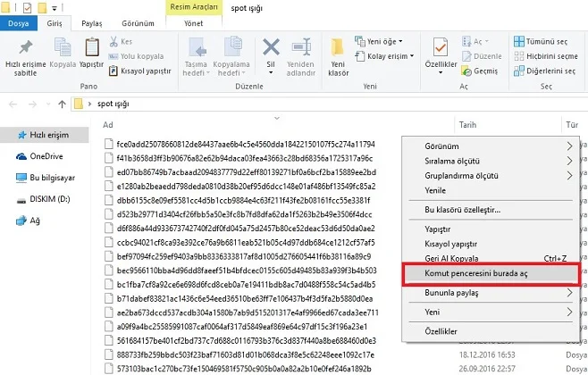Screen dimensions: 588x375
Task: Click the Hızlı erişime sabitle pin icon
Action: 26,47
